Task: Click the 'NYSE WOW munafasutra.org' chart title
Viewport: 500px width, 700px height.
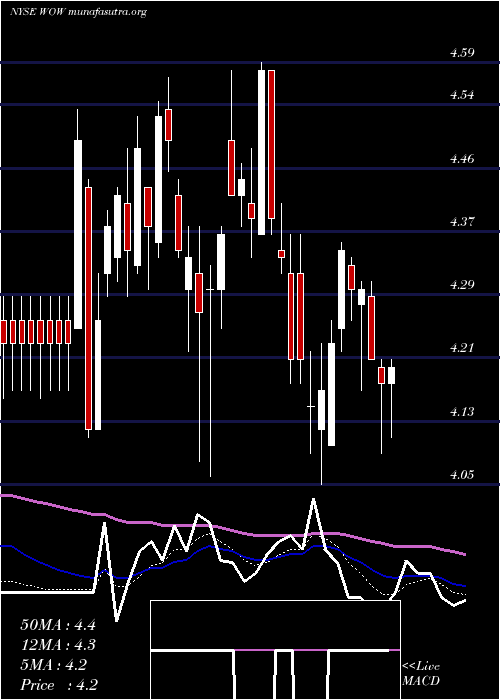Action: click(x=78, y=12)
